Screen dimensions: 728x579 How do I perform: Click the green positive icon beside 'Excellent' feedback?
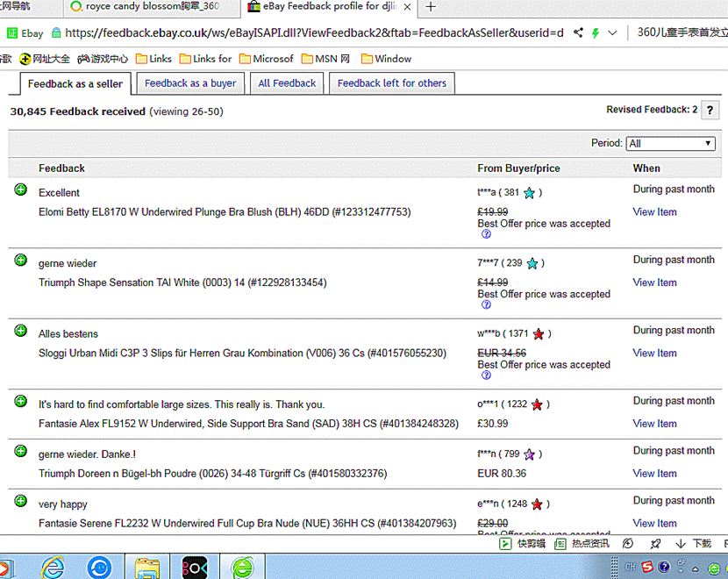[x=21, y=189]
